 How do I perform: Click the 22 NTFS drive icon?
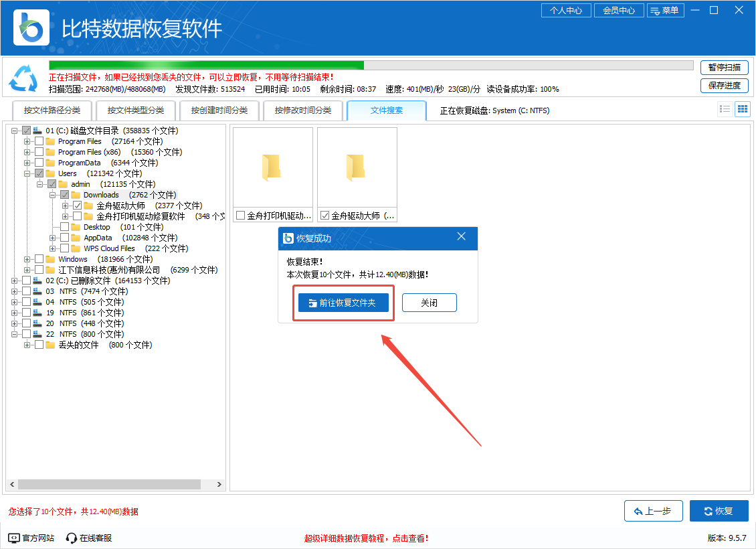[37, 334]
